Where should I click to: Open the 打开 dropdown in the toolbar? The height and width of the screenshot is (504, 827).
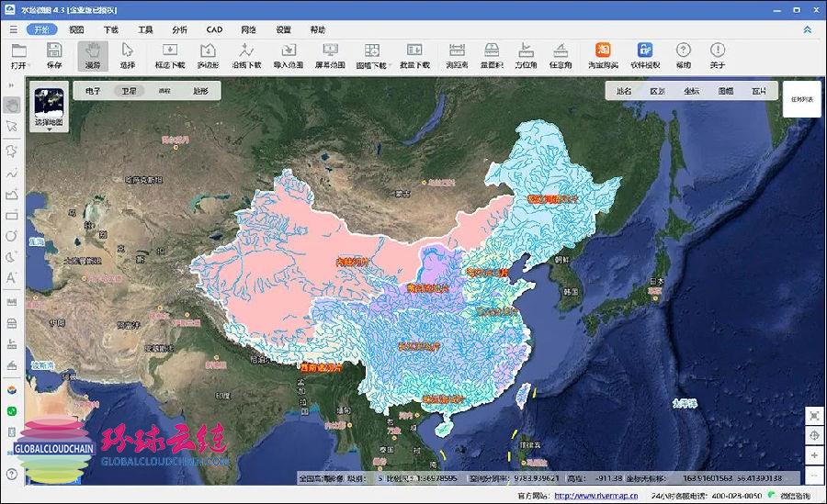tap(18, 55)
